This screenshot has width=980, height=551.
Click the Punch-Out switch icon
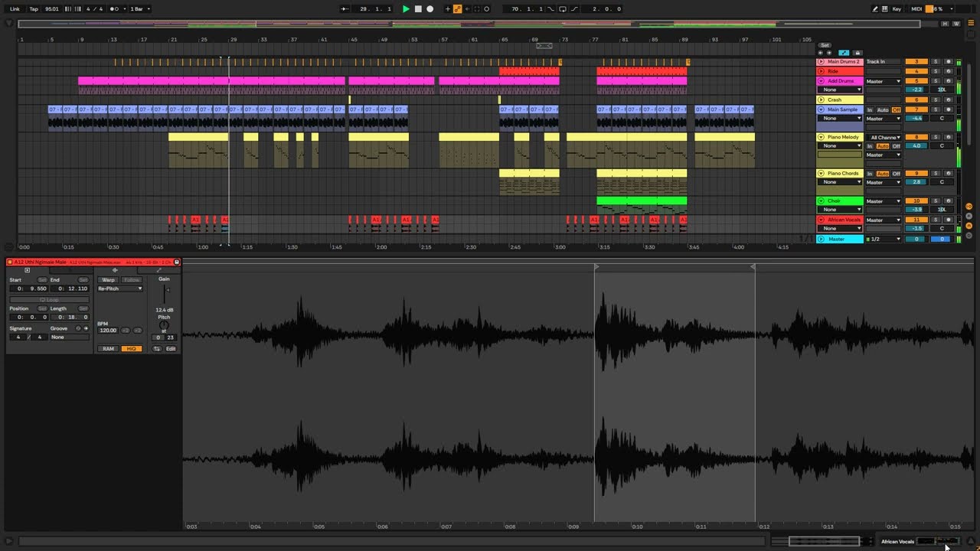(574, 9)
